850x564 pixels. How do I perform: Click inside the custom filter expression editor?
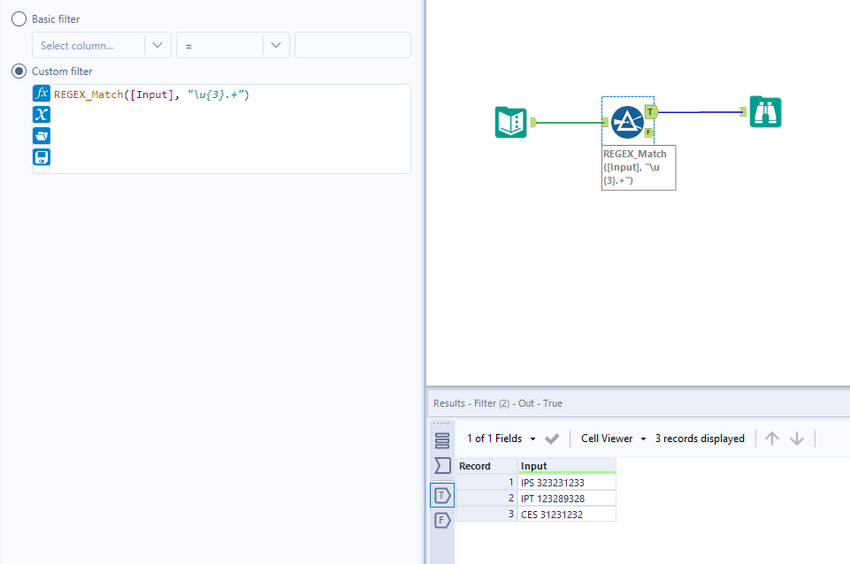click(x=230, y=129)
